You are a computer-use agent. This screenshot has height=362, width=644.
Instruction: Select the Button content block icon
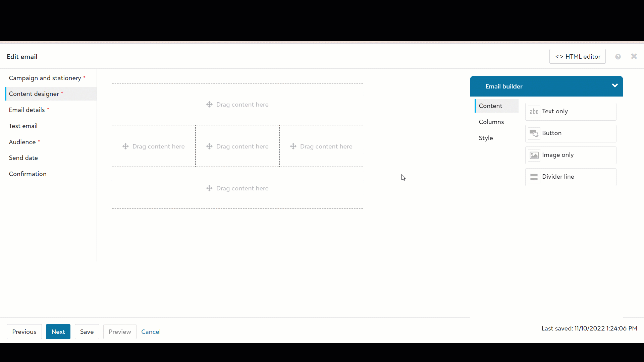pos(534,133)
